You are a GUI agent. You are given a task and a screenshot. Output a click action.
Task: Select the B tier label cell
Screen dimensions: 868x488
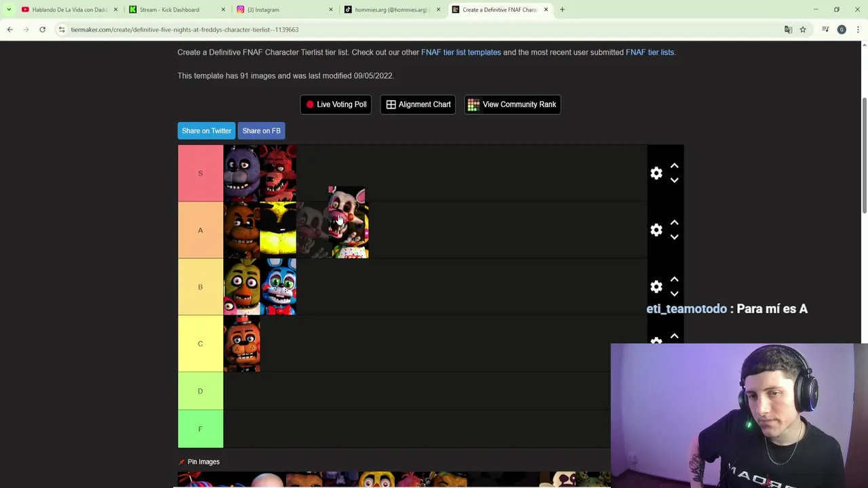point(200,287)
